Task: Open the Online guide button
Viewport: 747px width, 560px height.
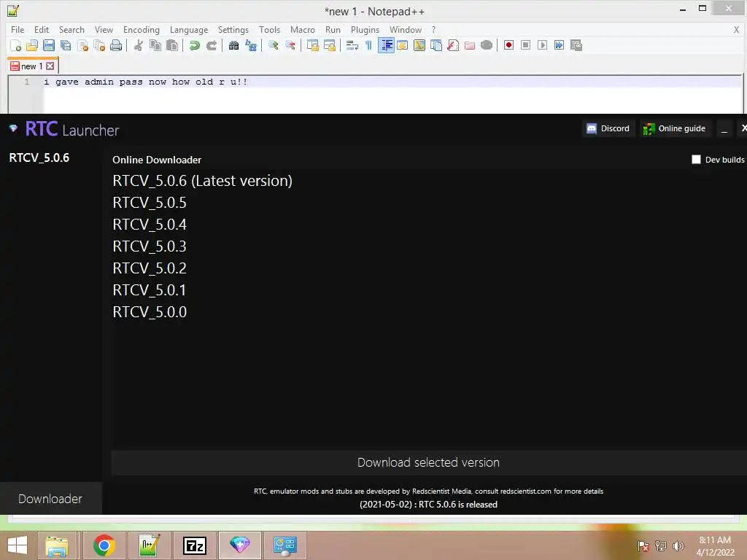Action: (675, 128)
